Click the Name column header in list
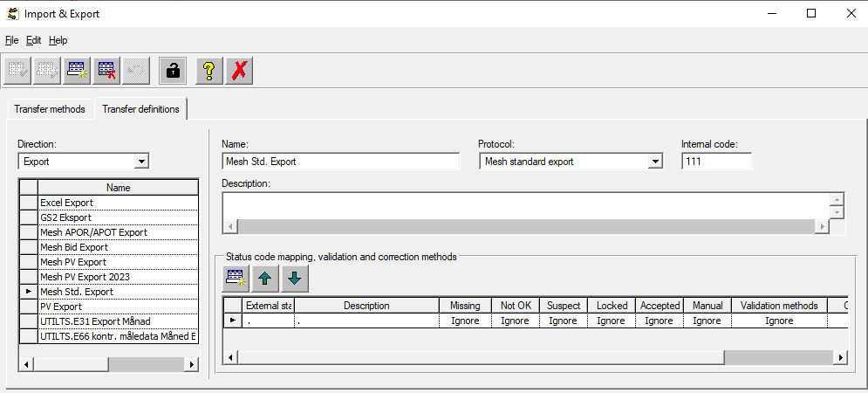Viewport: 868px width, 393px height. pyautogui.click(x=118, y=188)
